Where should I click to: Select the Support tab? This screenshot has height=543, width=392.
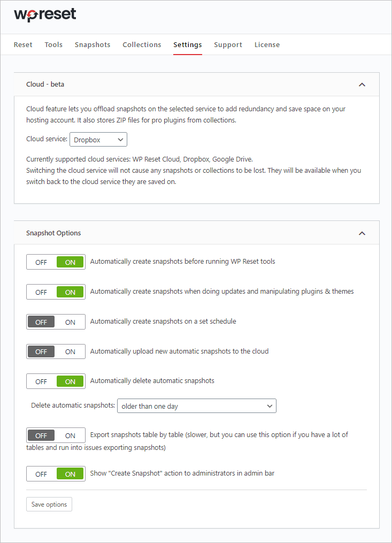pos(228,44)
